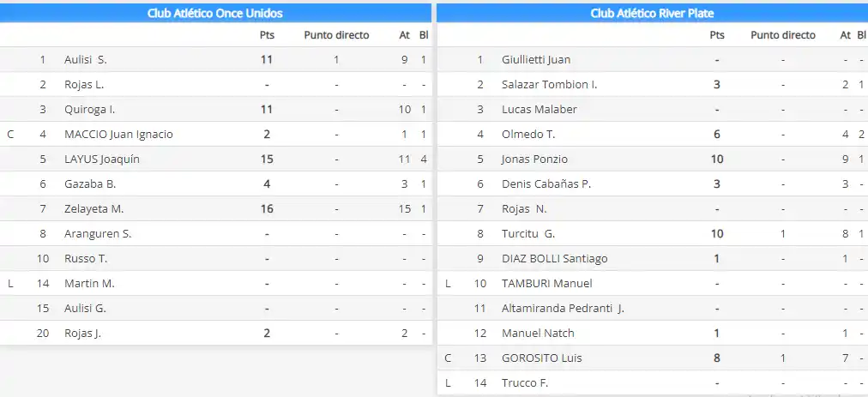868x397 pixels.
Task: Select Zelayeta M. in Once Unidos roster
Action: [x=93, y=209]
